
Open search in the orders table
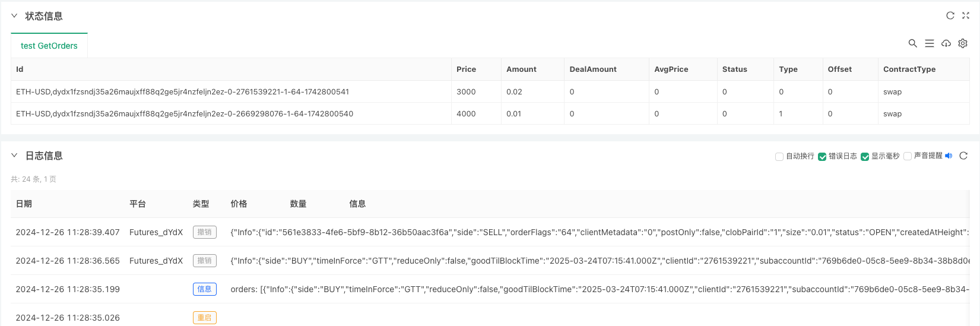click(x=913, y=43)
